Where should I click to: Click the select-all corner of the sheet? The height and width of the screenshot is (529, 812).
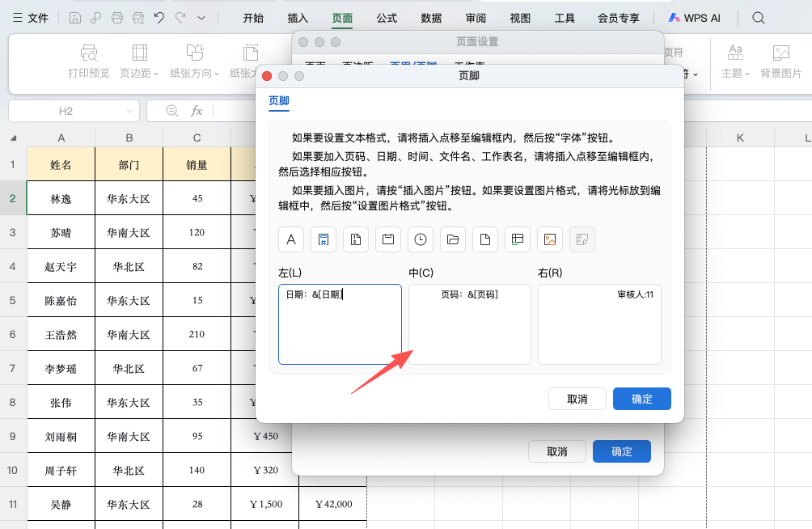click(14, 138)
